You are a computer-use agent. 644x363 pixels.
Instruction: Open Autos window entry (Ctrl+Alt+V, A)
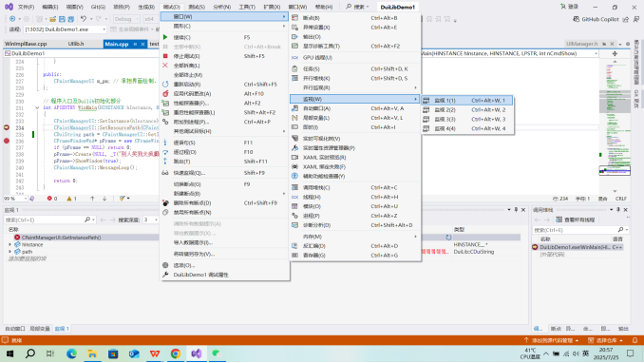[355, 108]
